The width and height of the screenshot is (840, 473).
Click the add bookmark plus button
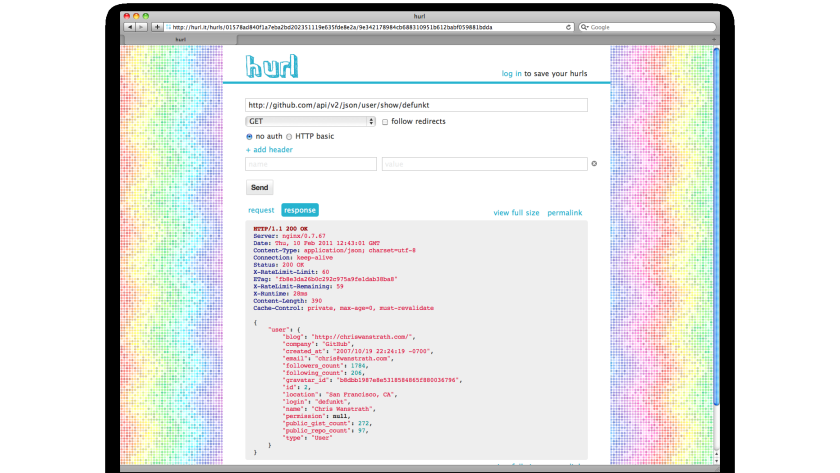coord(157,27)
